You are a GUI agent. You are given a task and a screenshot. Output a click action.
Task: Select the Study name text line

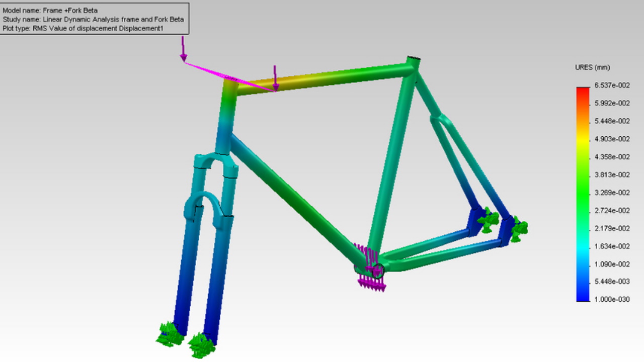click(93, 20)
